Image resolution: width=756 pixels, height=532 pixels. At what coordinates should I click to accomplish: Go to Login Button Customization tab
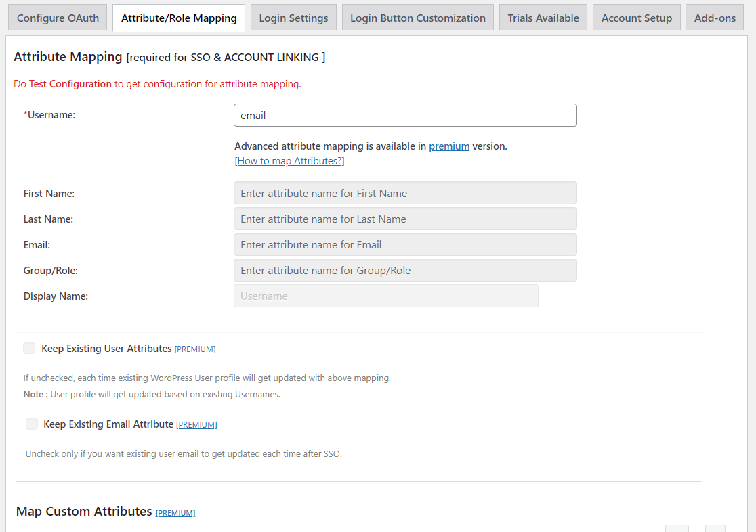tap(418, 18)
